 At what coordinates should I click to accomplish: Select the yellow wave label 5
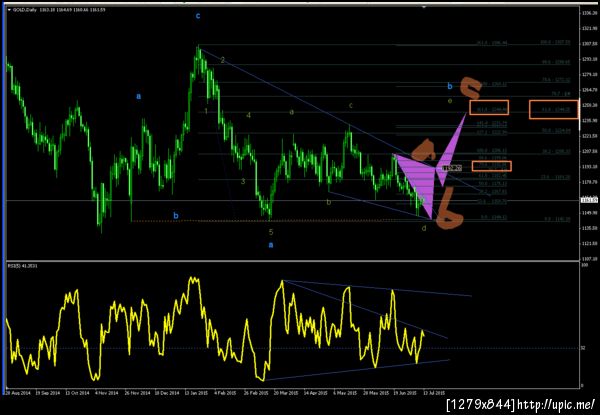click(x=271, y=232)
